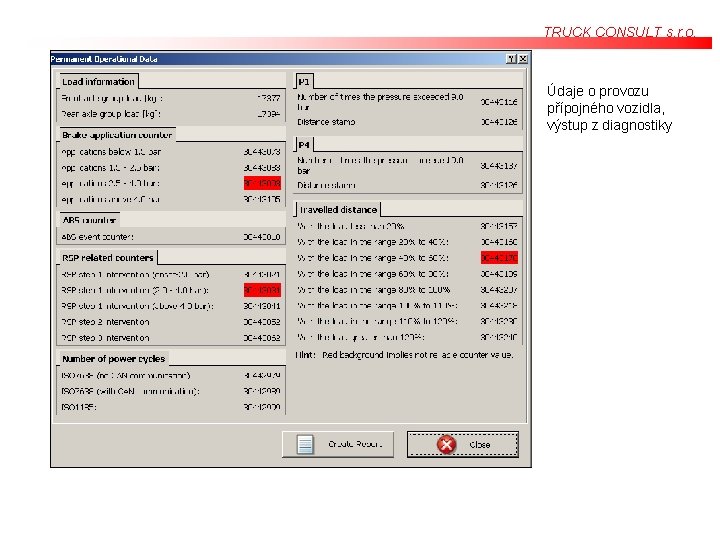The image size is (720, 540).
Task: Click the Close button with red X
Action: click(463, 444)
